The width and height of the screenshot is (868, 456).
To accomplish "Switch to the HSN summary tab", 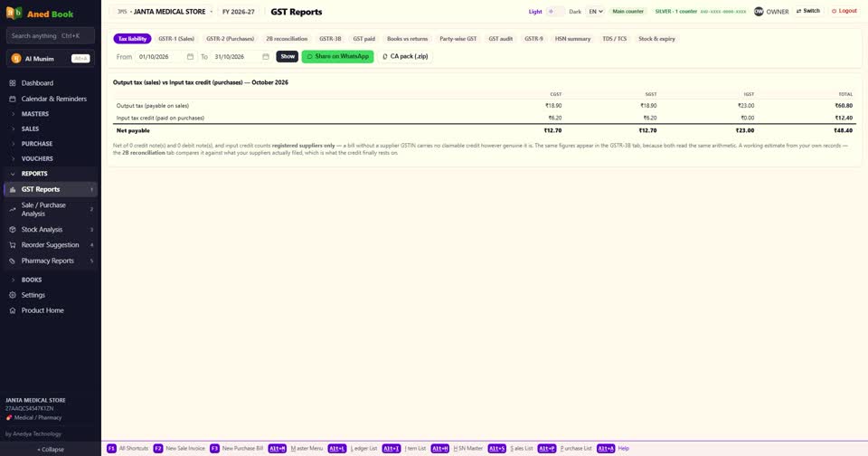I will click(573, 39).
